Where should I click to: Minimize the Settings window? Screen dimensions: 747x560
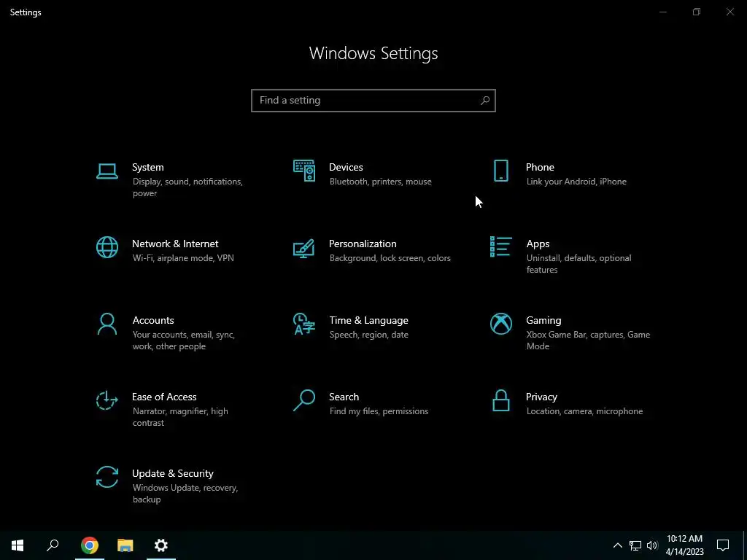pos(662,12)
